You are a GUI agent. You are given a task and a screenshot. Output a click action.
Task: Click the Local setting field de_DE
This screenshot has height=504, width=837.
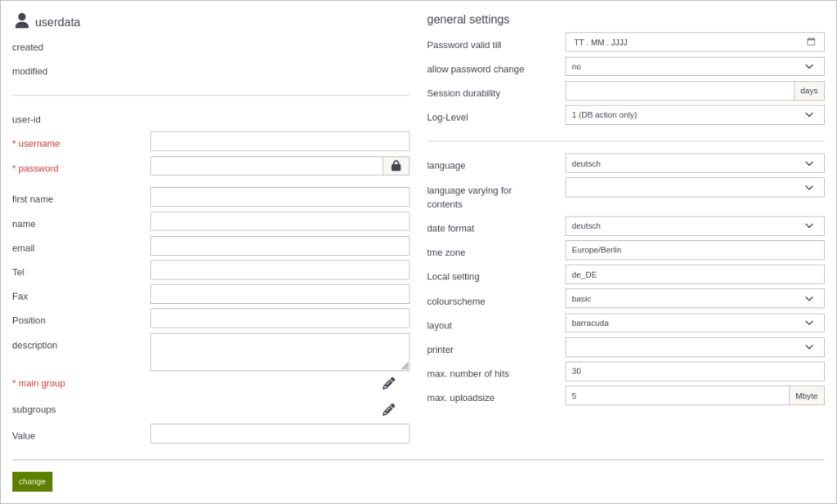click(x=695, y=274)
